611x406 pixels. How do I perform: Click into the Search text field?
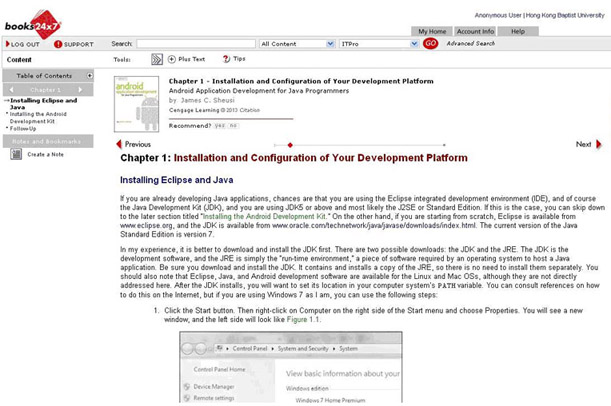196,44
